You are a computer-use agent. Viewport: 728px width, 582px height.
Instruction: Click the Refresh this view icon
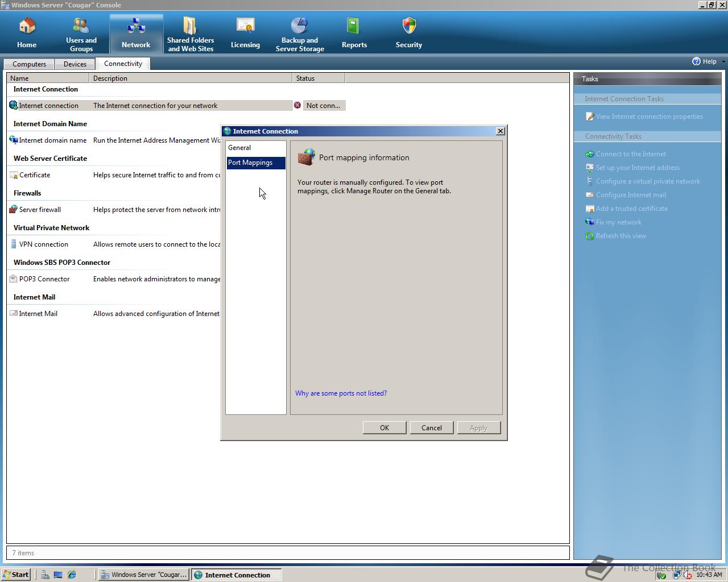(590, 236)
